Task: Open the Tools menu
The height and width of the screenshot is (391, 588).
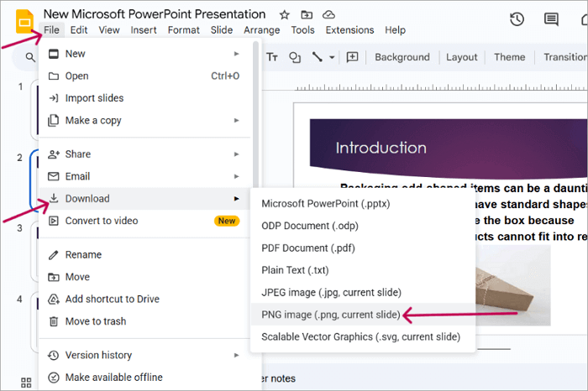Action: [x=303, y=30]
